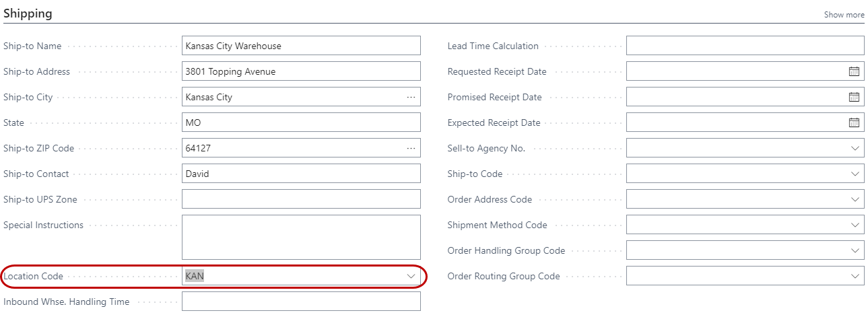Screen dimensions: 868x317
Task: Click the Special Instructions text box
Action: (300, 237)
